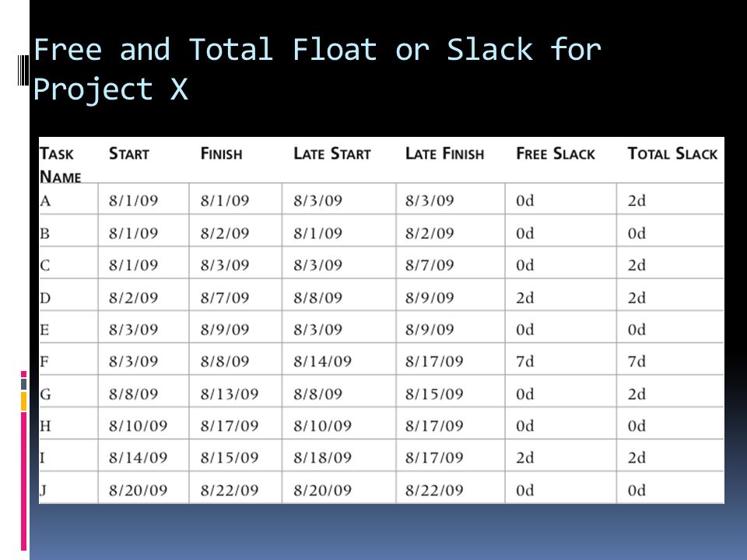Click task H's start date 8/10/09
This screenshot has height=560, width=747.
pos(138,425)
